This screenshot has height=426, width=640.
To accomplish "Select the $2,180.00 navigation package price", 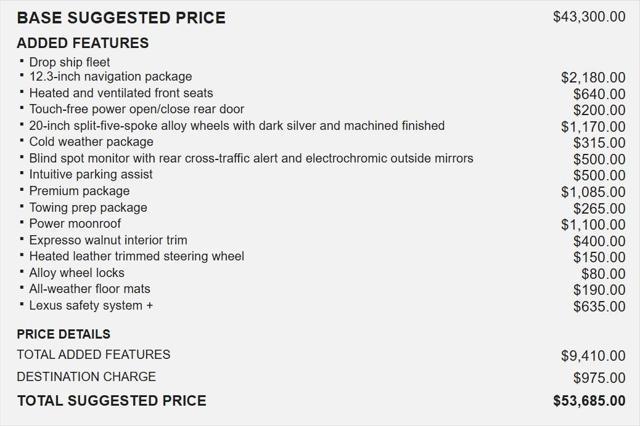I will tap(593, 78).
